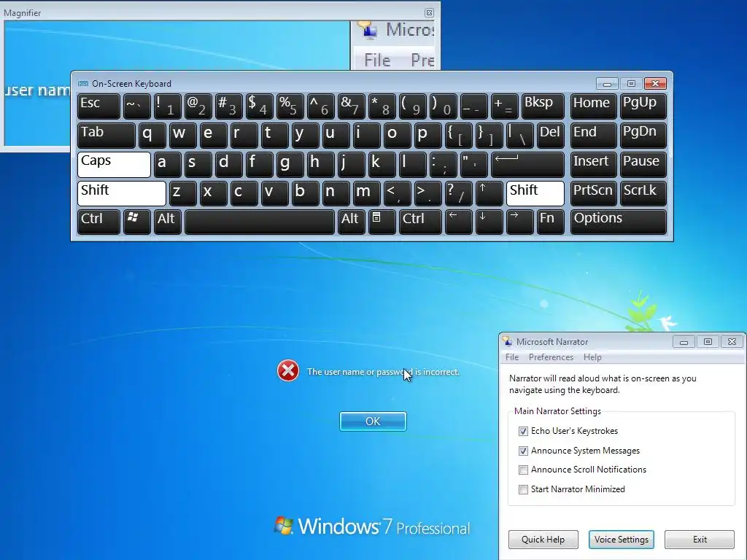Close the Magnifier window
The height and width of the screenshot is (560, 747).
click(429, 13)
